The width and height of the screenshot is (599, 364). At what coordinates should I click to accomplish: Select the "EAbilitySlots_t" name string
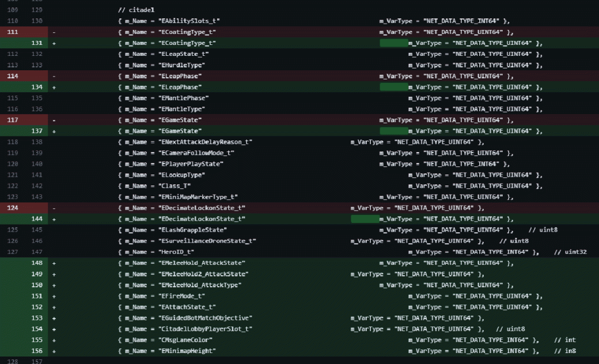189,21
